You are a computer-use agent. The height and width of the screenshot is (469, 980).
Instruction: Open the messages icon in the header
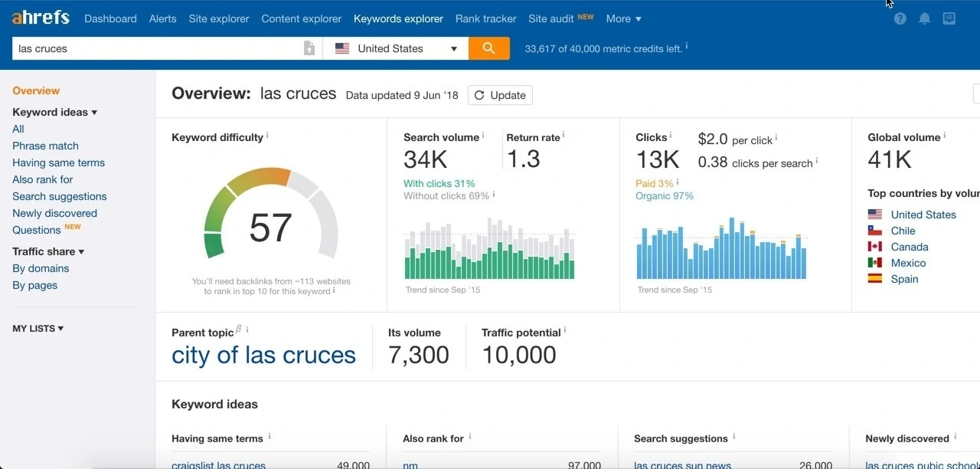(x=949, y=18)
